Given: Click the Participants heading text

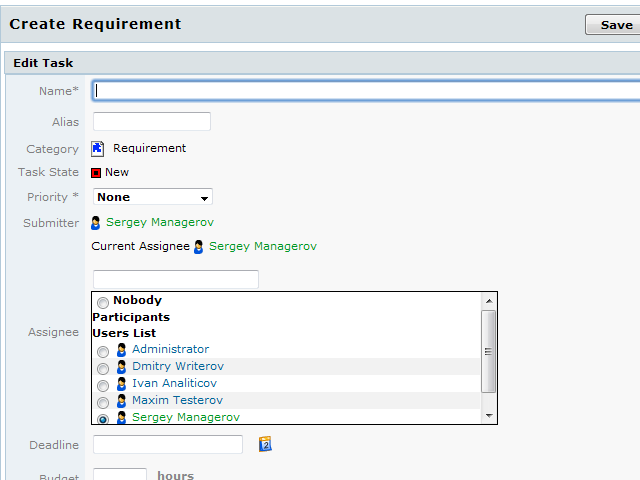Looking at the screenshot, I should [131, 317].
